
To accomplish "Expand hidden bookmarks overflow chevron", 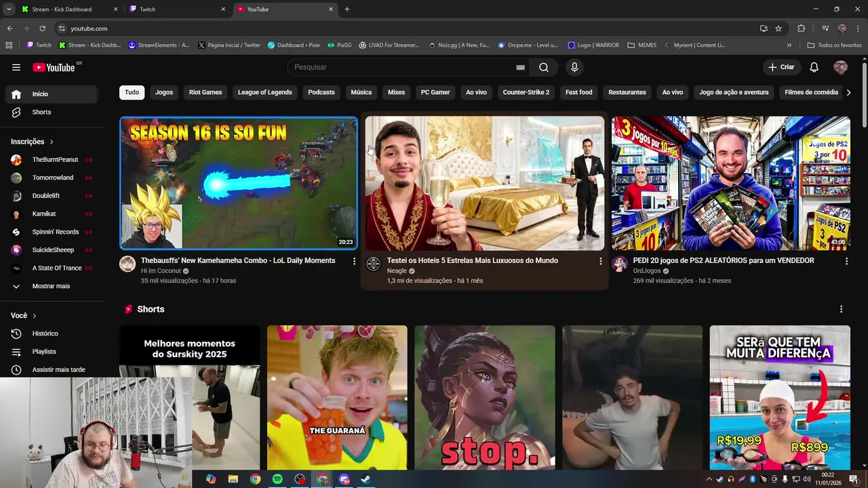I will pos(789,45).
